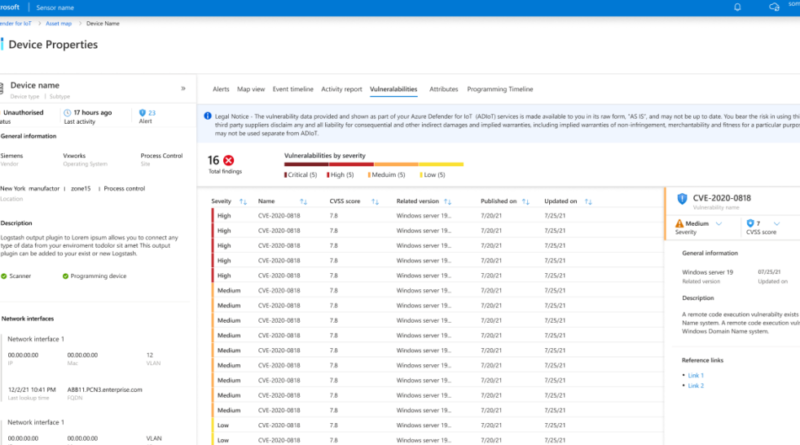The height and width of the screenshot is (445, 800).
Task: Click the ABB11.PCN3.enterprise.com FQDN value
Action: (x=105, y=389)
